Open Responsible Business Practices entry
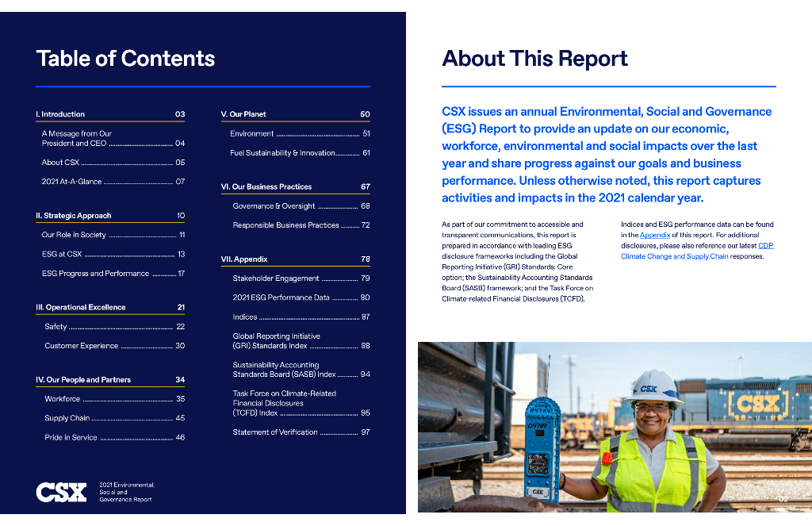Image resolution: width=812 pixels, height=526 pixels. (301, 225)
